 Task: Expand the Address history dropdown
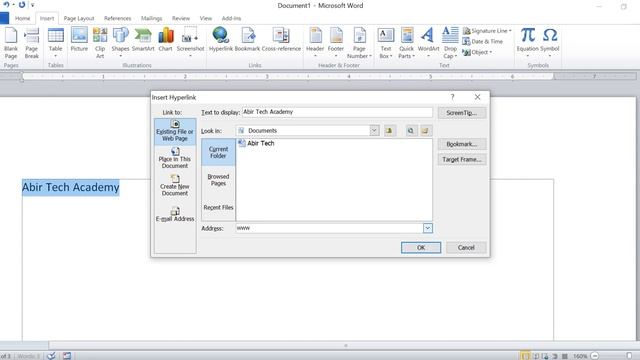427,228
